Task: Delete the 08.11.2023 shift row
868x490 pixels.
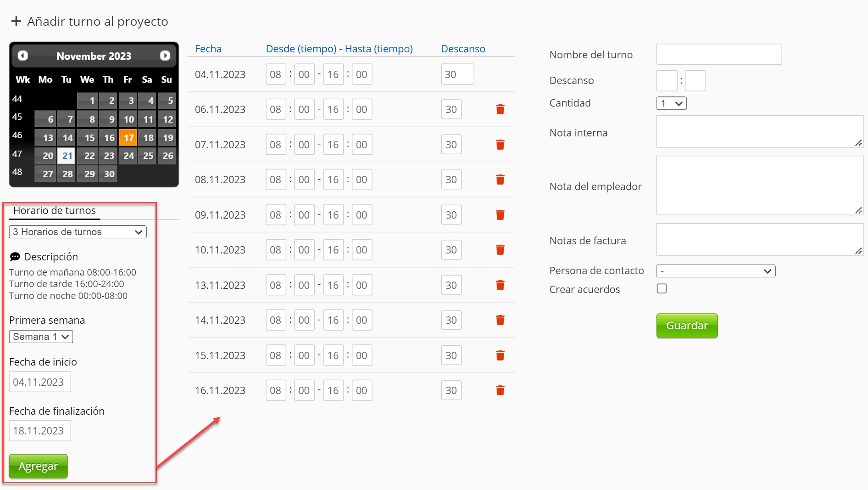Action: click(x=500, y=180)
